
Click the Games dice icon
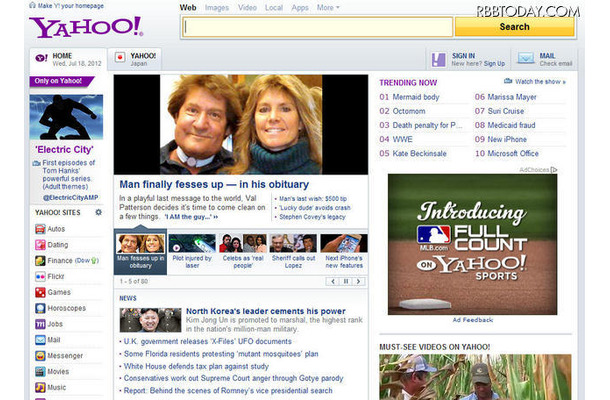40,292
